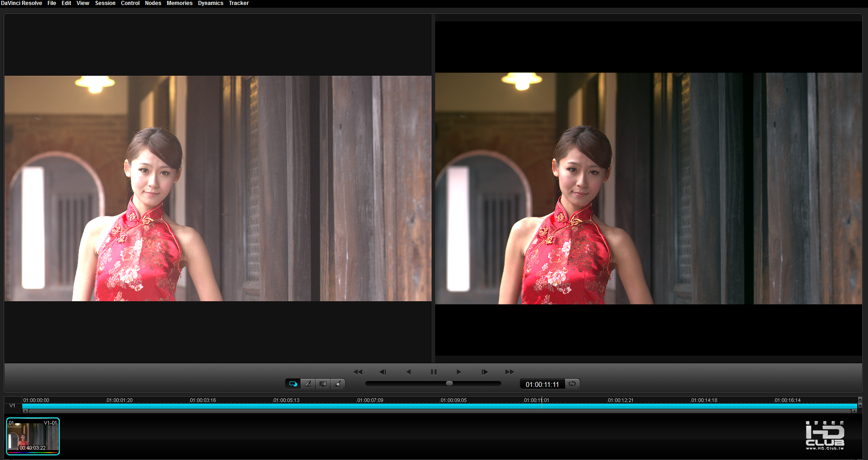Open the DaVinci Resolve application menu
The image size is (868, 460).
21,3
